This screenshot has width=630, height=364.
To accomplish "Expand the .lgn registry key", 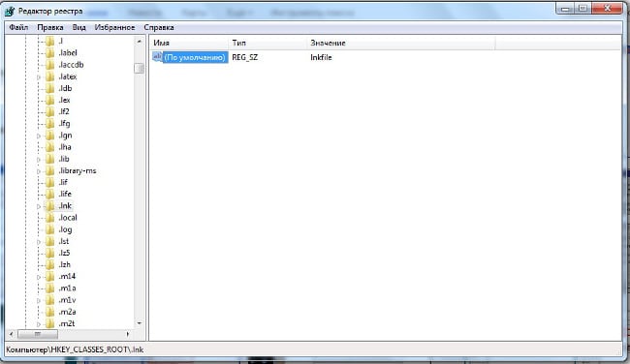I will pyautogui.click(x=39, y=136).
